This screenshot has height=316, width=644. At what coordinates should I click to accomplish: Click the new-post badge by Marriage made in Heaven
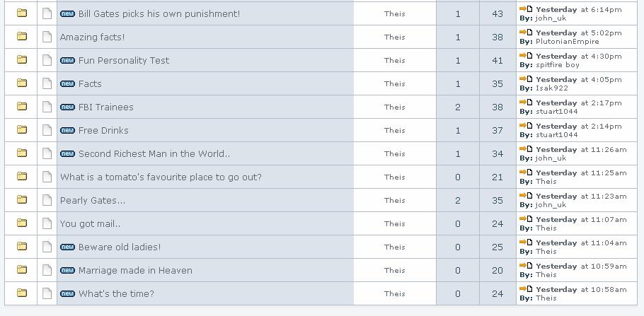pyautogui.click(x=67, y=271)
